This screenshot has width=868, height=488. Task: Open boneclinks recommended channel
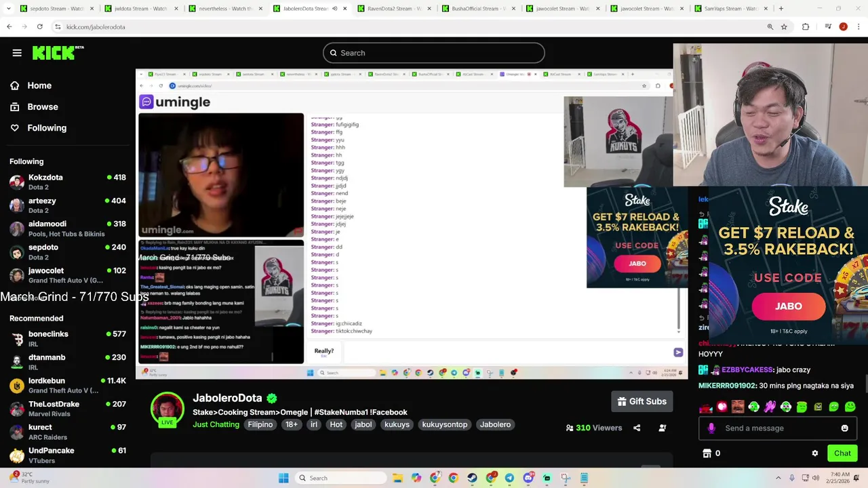click(68, 339)
